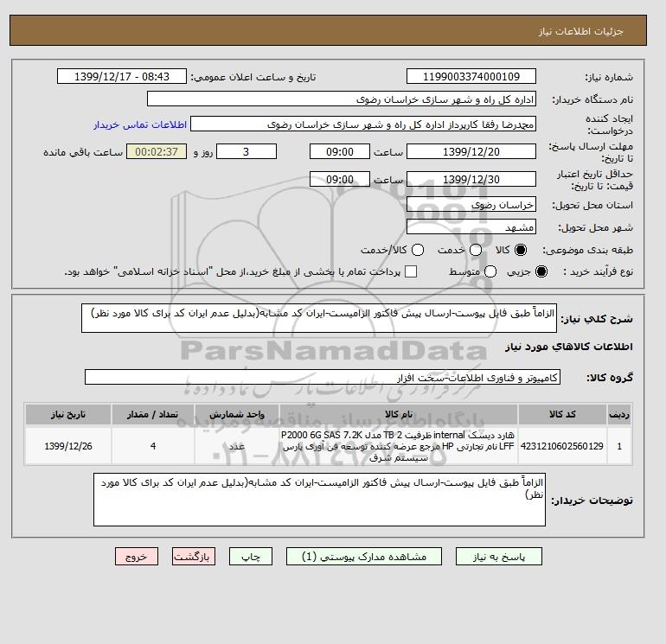Click the buyer notes text area

coord(319,500)
